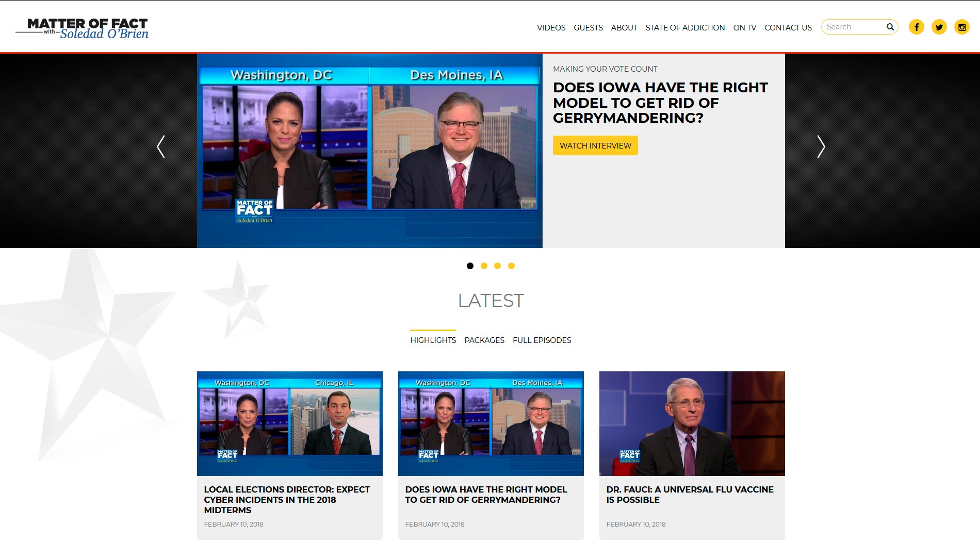
Task: Open the Iowa gerrymandering headline in carousel
Action: tap(660, 103)
